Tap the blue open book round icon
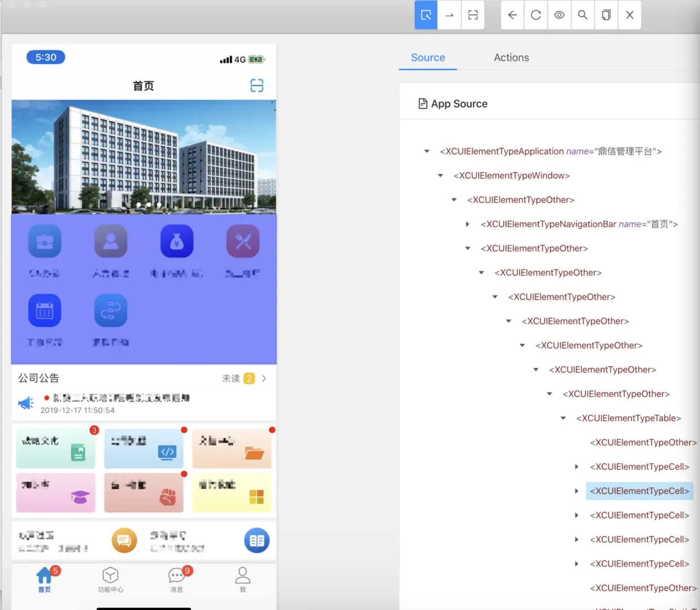Screen dimensions: 700x610 (257, 541)
